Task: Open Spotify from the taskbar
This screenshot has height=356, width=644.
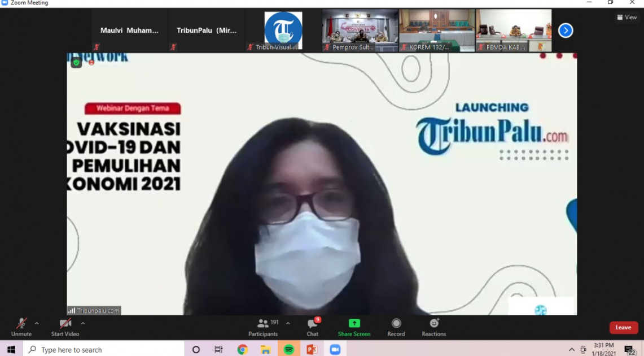Action: [288, 349]
